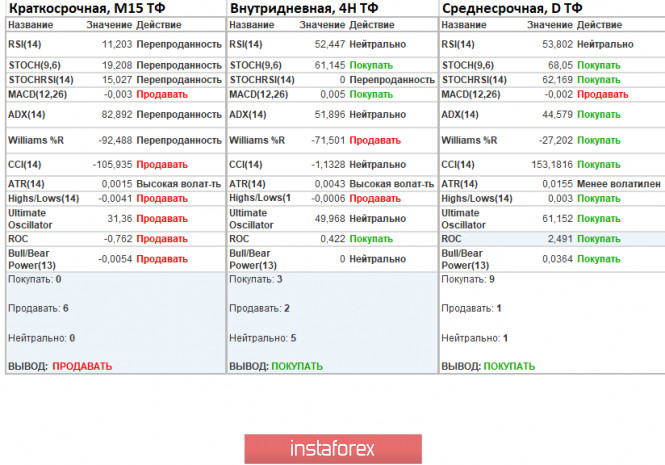This screenshot has width=665, height=465.
Task: Click ATR(14) value 0,0015
Action: click(117, 184)
